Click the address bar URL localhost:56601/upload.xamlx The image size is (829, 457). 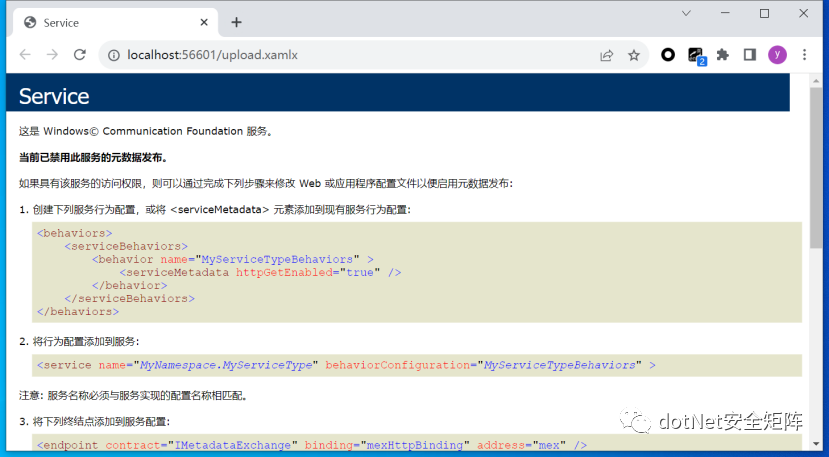click(213, 55)
